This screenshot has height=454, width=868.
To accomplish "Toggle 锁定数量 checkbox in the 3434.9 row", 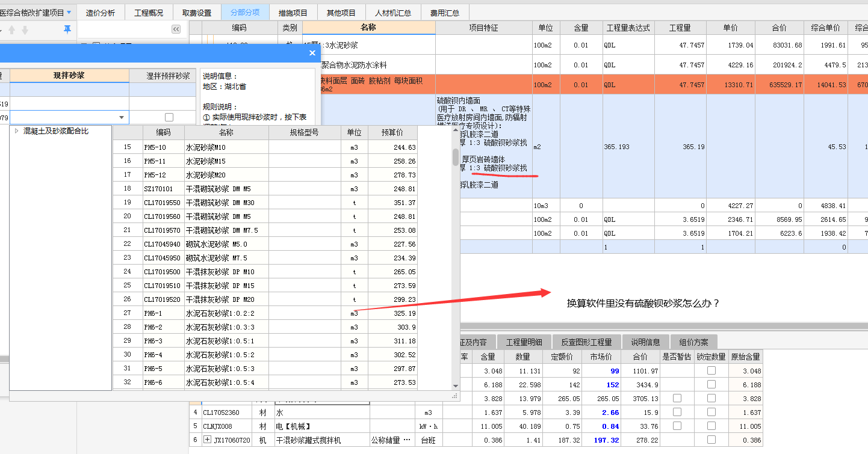I will (711, 384).
